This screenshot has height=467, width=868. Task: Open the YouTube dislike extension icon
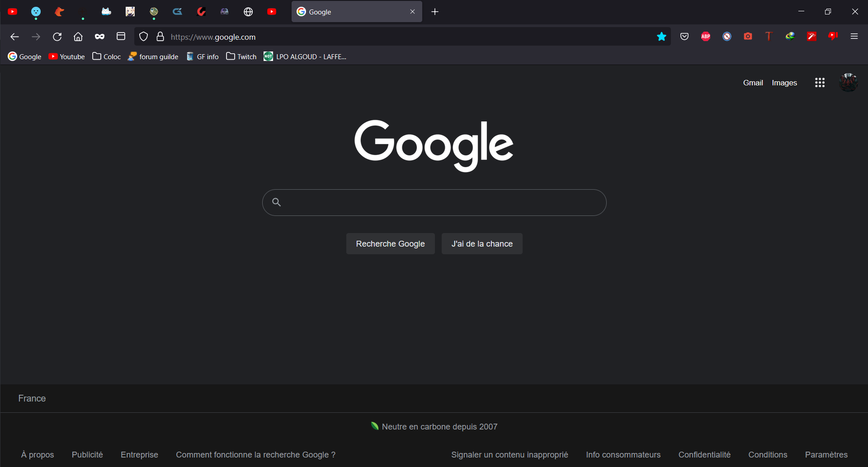[833, 37]
